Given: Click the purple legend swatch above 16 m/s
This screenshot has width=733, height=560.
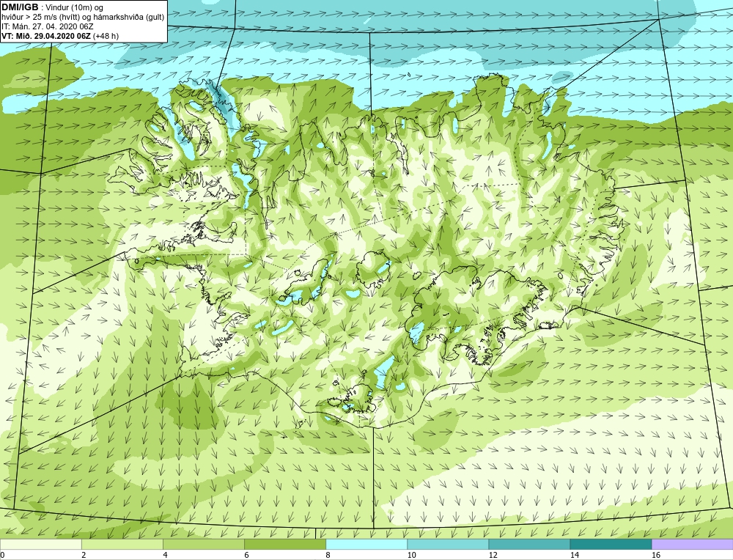Looking at the screenshot, I should click(693, 544).
